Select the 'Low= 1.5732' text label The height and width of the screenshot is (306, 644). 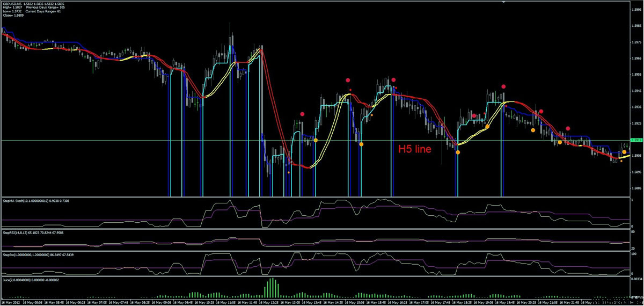pos(11,12)
